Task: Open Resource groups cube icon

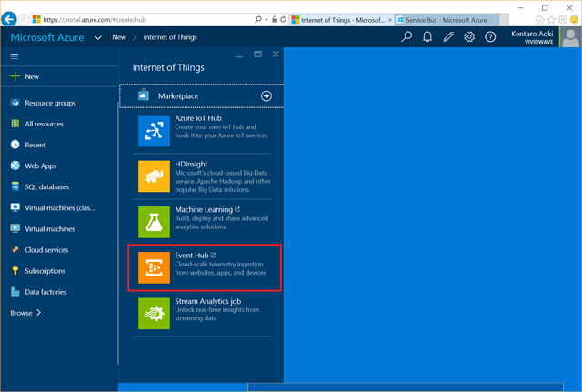Action: pos(15,103)
